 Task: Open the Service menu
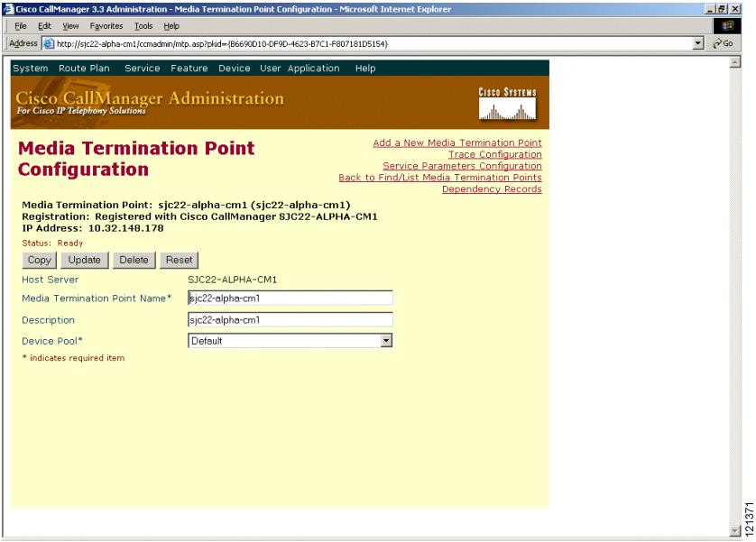143,69
